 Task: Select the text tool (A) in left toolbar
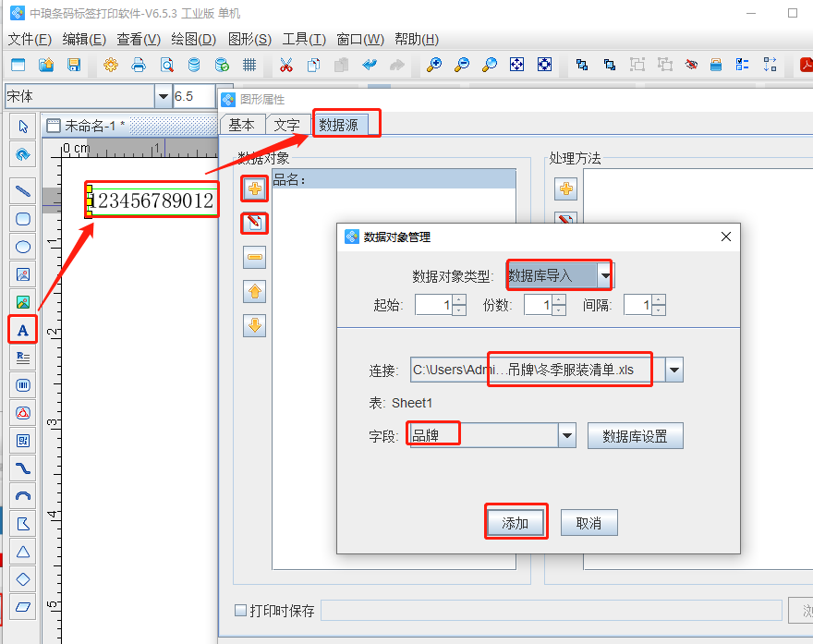pyautogui.click(x=23, y=330)
